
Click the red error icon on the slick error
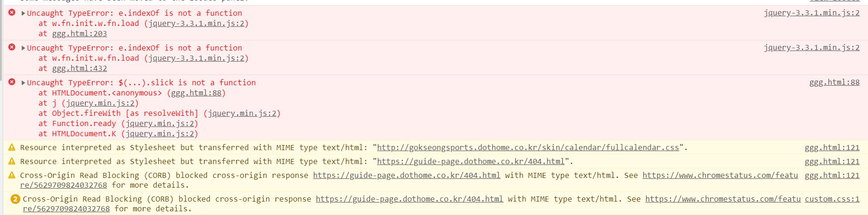pyautogui.click(x=12, y=82)
